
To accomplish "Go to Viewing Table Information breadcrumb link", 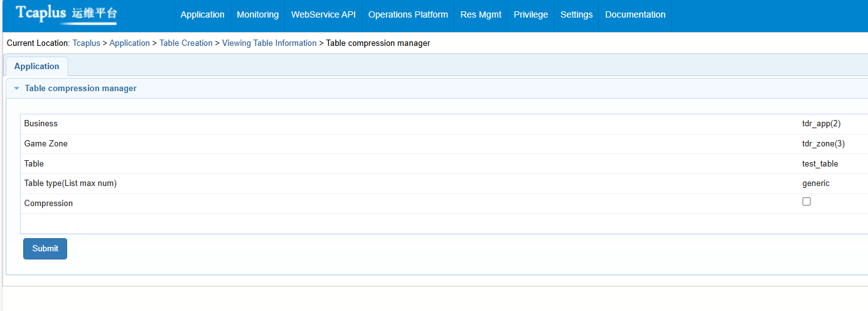I will (x=269, y=43).
